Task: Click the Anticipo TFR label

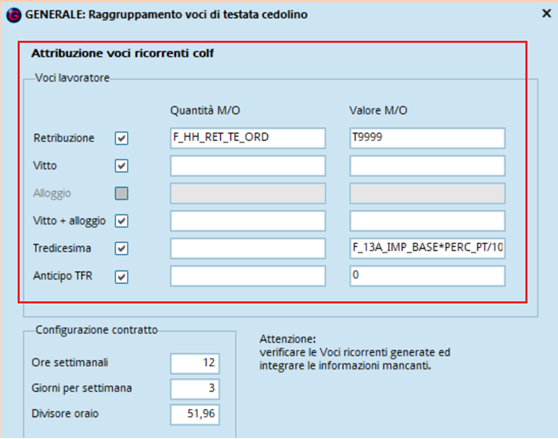Action: [x=63, y=276]
